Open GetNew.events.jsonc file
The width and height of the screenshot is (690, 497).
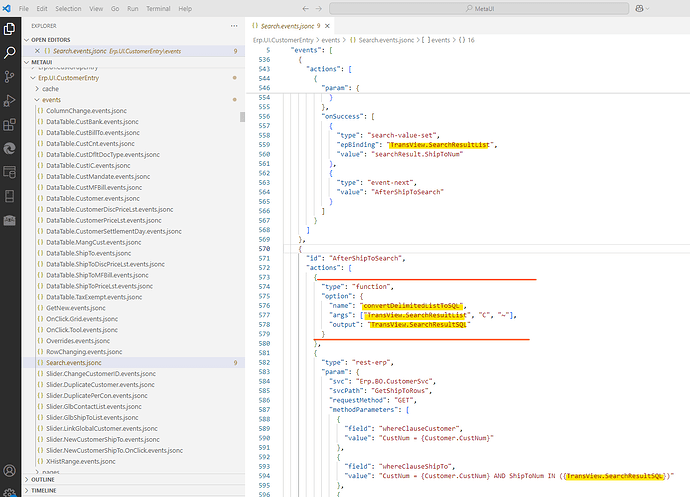(76, 308)
